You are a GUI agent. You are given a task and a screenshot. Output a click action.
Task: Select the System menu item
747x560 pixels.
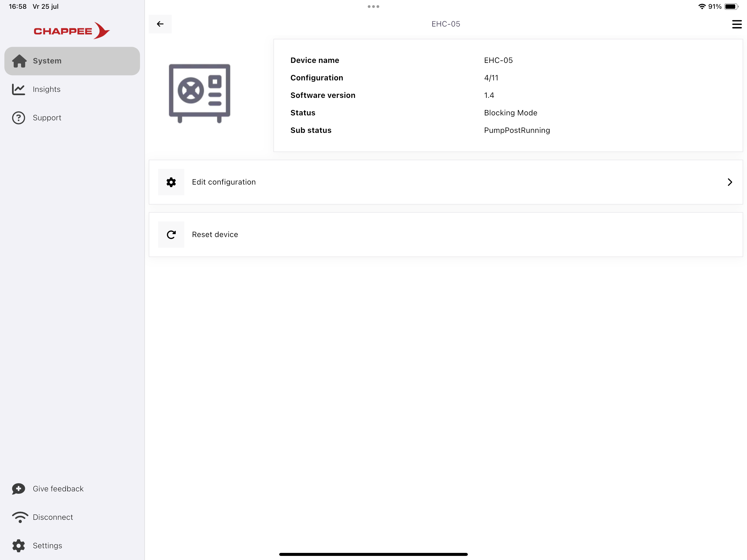pos(72,61)
